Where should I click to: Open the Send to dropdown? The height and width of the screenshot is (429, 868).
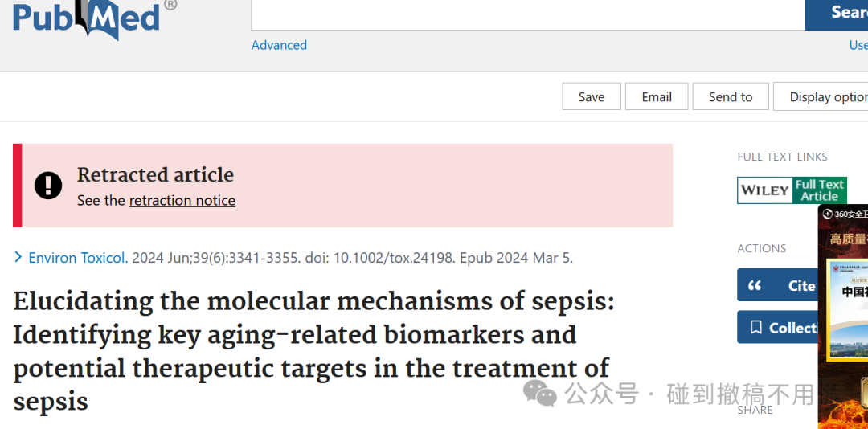[x=730, y=97]
